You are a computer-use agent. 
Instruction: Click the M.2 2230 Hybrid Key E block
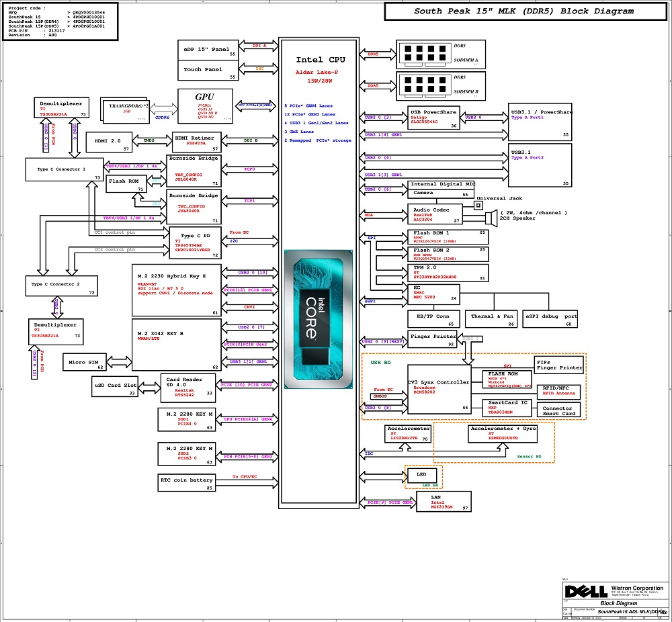click(x=177, y=290)
